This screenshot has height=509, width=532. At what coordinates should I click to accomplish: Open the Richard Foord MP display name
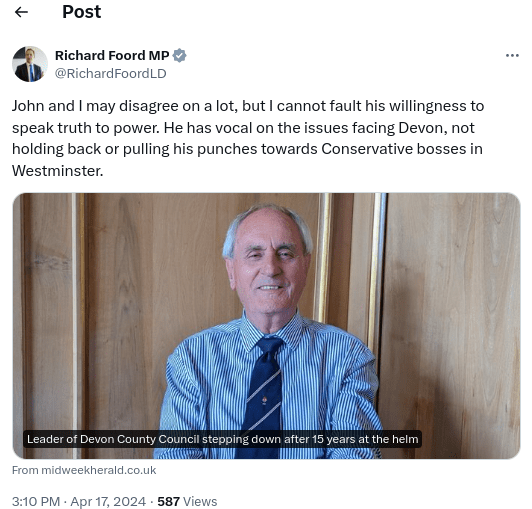pos(112,55)
